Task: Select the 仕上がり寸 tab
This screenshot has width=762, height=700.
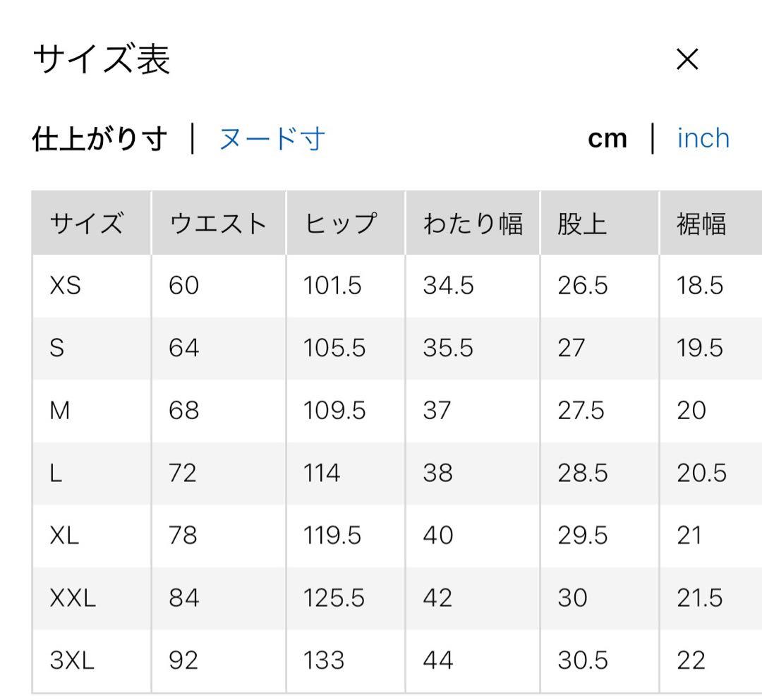Action: pyautogui.click(x=99, y=139)
